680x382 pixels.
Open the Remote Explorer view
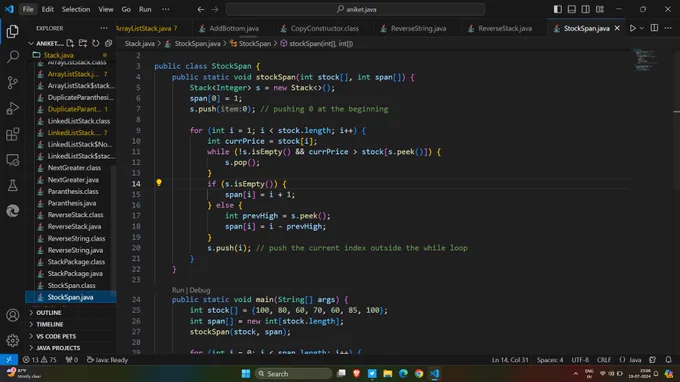pyautogui.click(x=13, y=160)
